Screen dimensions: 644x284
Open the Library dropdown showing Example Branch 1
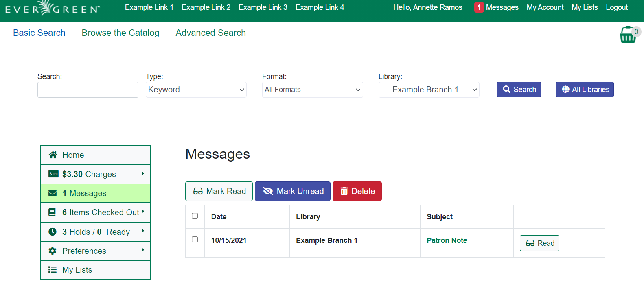[x=429, y=90]
